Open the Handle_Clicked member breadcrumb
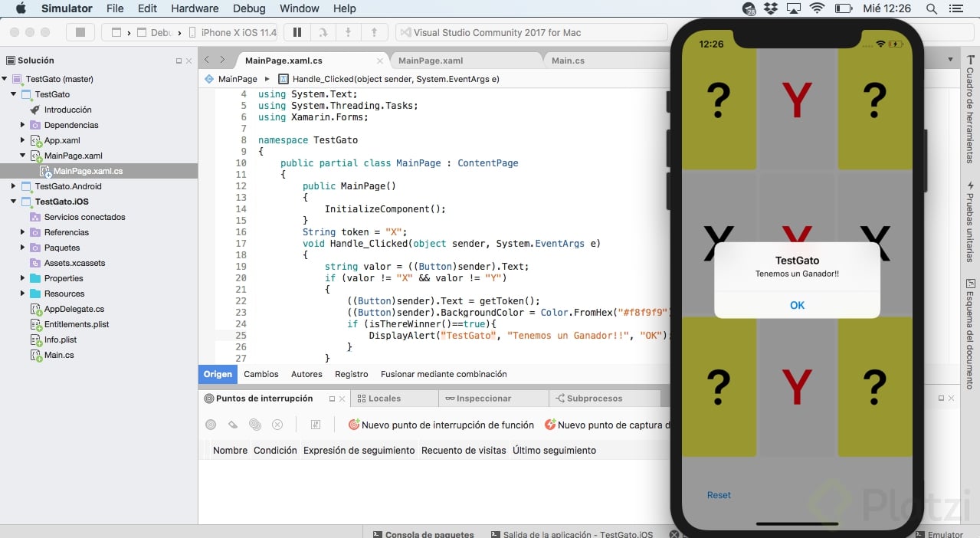Screen dimensions: 980x538 click(x=389, y=79)
